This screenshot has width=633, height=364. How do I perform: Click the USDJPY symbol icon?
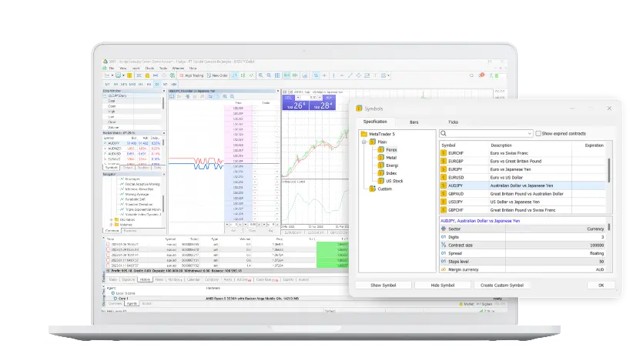(444, 202)
